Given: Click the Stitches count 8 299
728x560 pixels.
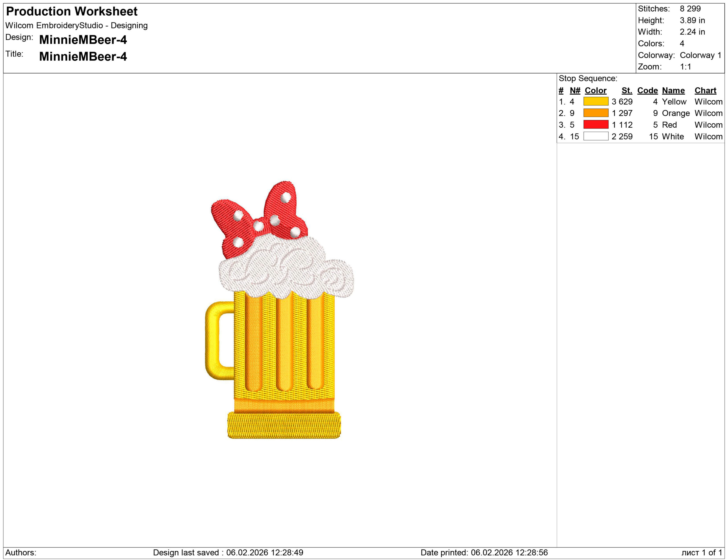Looking at the screenshot, I should [x=690, y=9].
